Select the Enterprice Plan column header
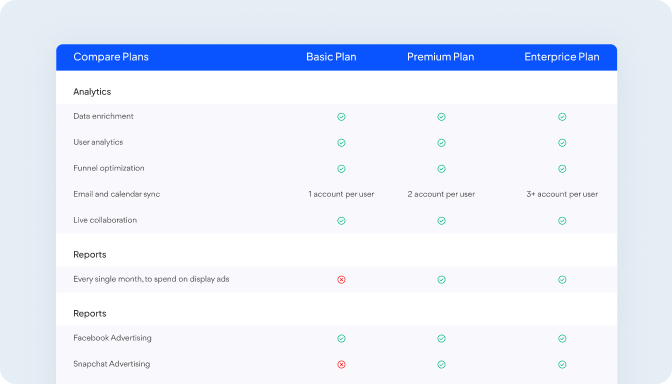This screenshot has height=384, width=672. point(562,57)
